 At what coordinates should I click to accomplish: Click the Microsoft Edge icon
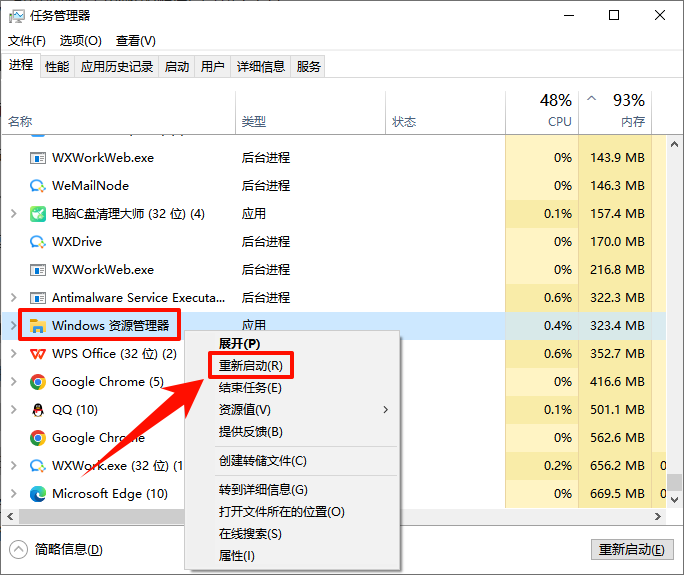(38, 494)
